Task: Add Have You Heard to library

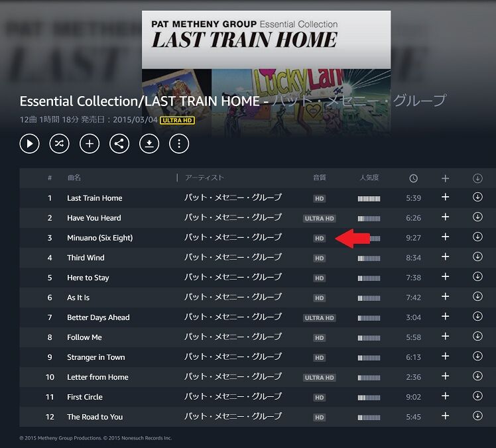Action: pos(445,217)
